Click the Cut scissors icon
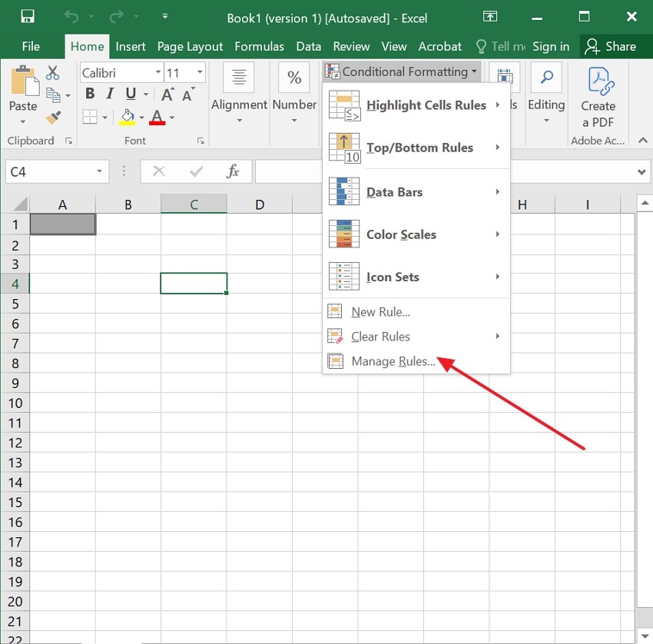 pos(52,73)
